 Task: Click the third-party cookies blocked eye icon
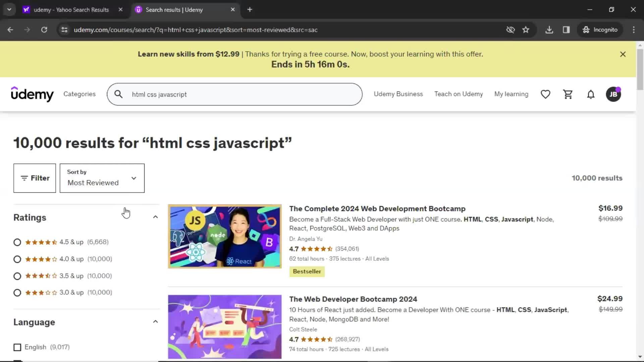click(511, 30)
